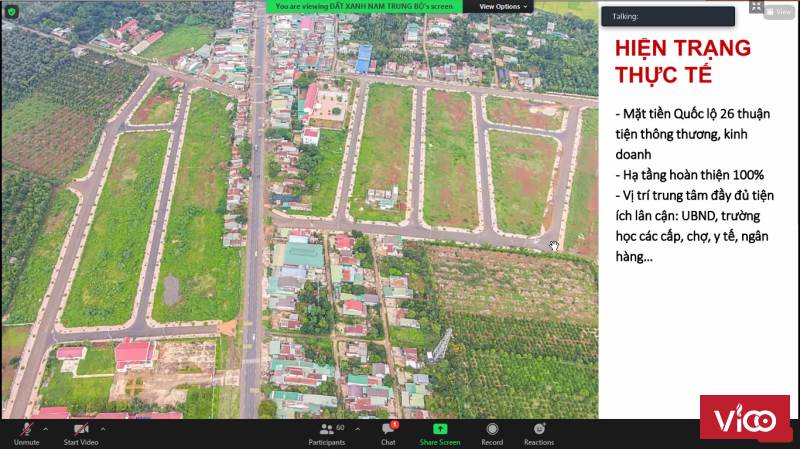Open the Chat panel

(388, 433)
